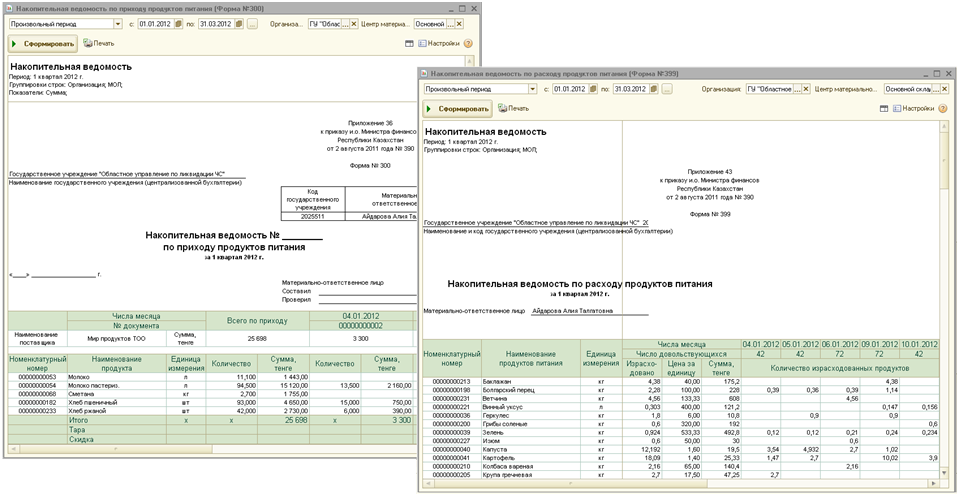The height and width of the screenshot is (496, 959).
Task: Clear organization field in Form 399 window
Action: pos(807,89)
